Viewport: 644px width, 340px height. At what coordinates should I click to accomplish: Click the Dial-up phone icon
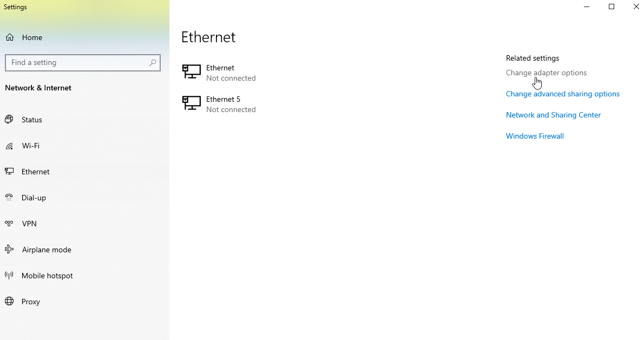pos(9,198)
